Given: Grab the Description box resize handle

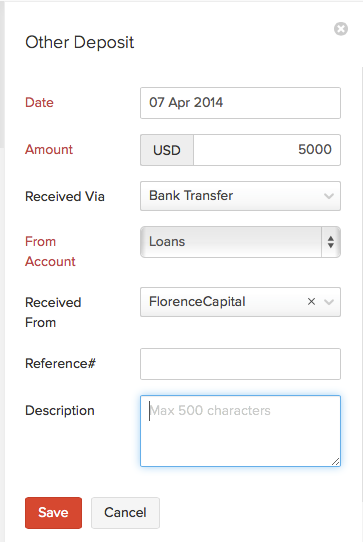Looking at the screenshot, I should coord(335,461).
